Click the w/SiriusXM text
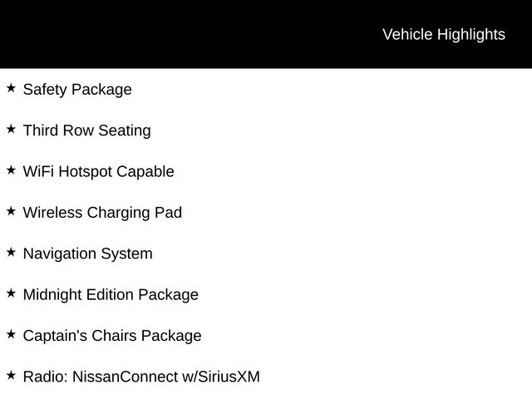This screenshot has height=399, width=532. coord(220,377)
